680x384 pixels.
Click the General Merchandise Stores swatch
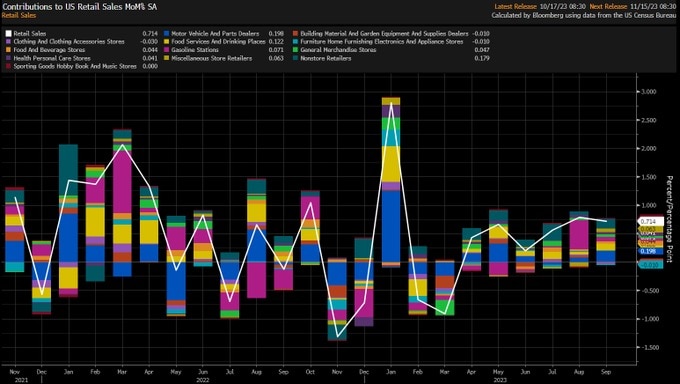296,50
